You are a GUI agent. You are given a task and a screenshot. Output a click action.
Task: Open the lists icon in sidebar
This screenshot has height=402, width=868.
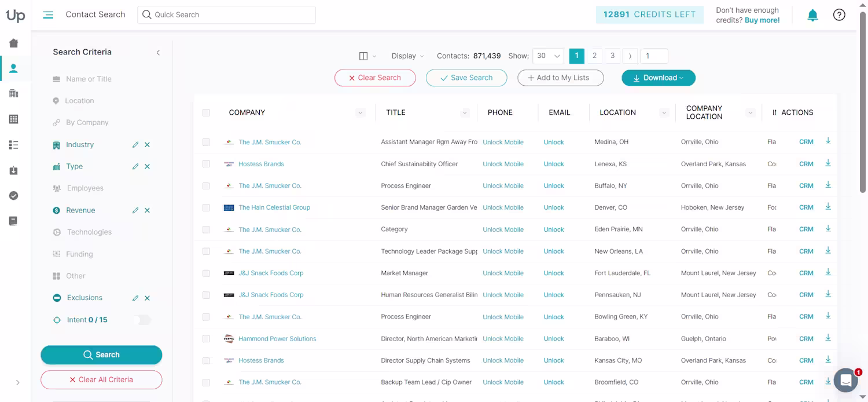point(14,145)
